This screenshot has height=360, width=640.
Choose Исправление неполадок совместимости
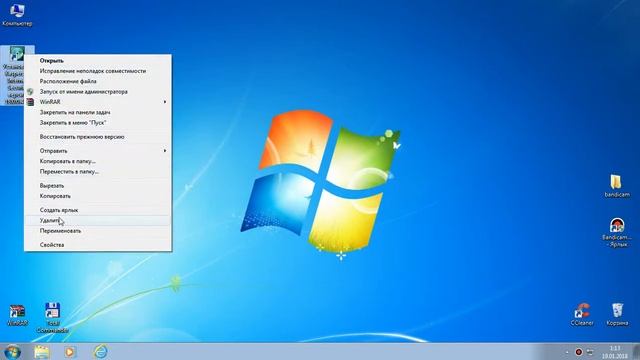[x=98, y=71]
